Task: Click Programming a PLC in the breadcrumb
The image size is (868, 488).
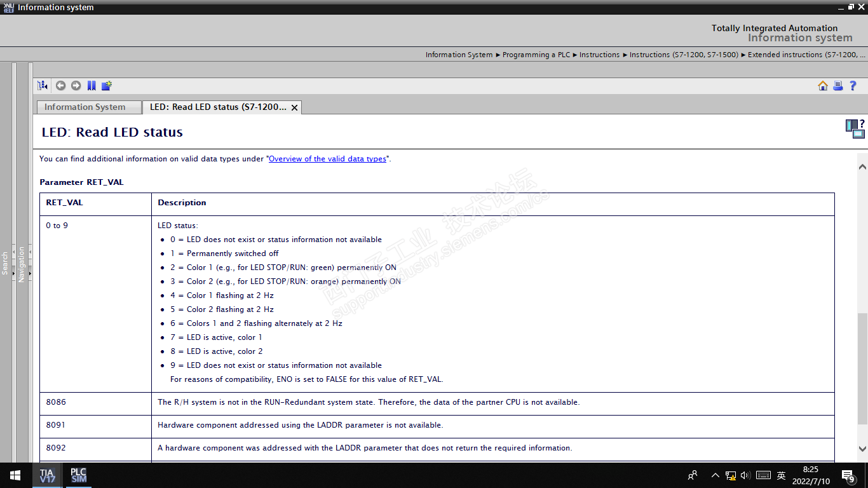Action: coord(536,55)
